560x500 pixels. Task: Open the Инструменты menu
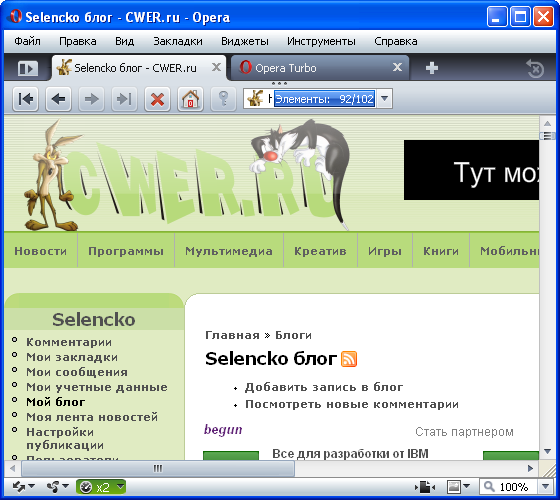pyautogui.click(x=321, y=41)
